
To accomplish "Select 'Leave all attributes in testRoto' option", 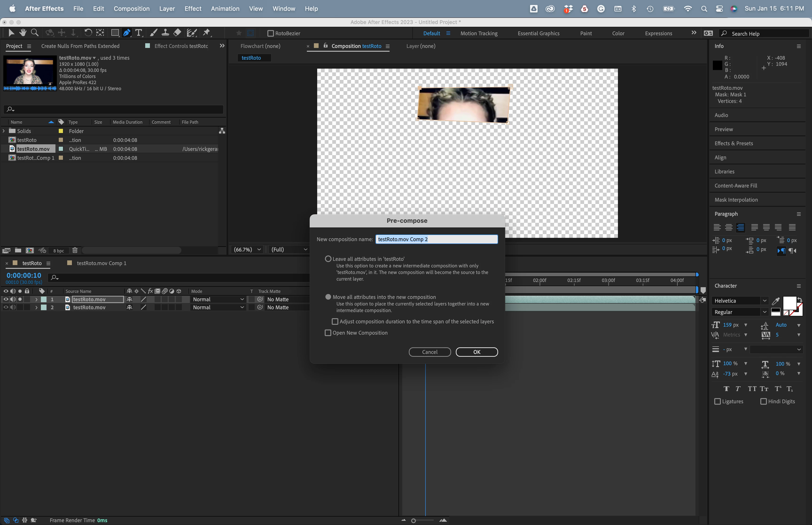I will point(328,259).
